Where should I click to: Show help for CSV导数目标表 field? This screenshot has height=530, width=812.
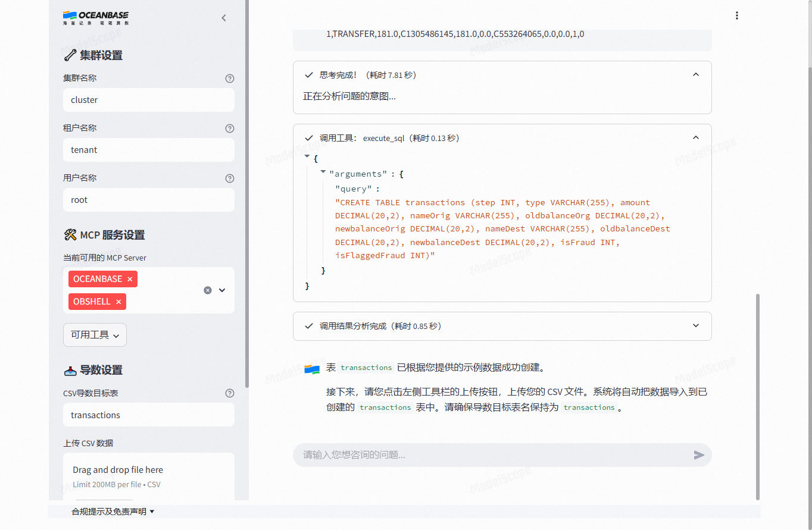pyautogui.click(x=230, y=393)
